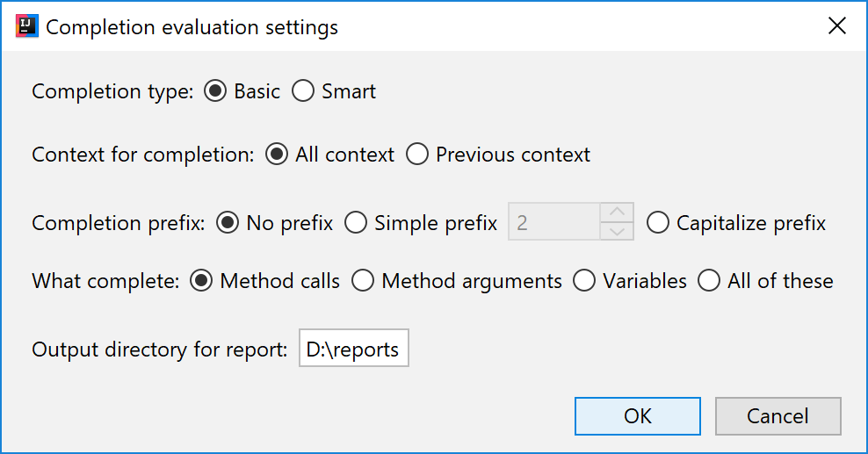868x454 pixels.
Task: Click the output directory text field
Action: (x=354, y=348)
